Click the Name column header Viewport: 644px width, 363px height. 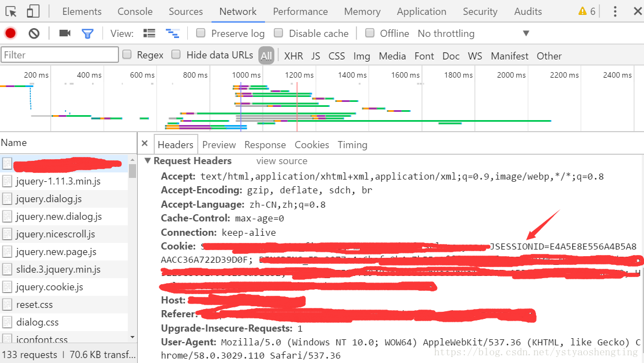(x=68, y=143)
